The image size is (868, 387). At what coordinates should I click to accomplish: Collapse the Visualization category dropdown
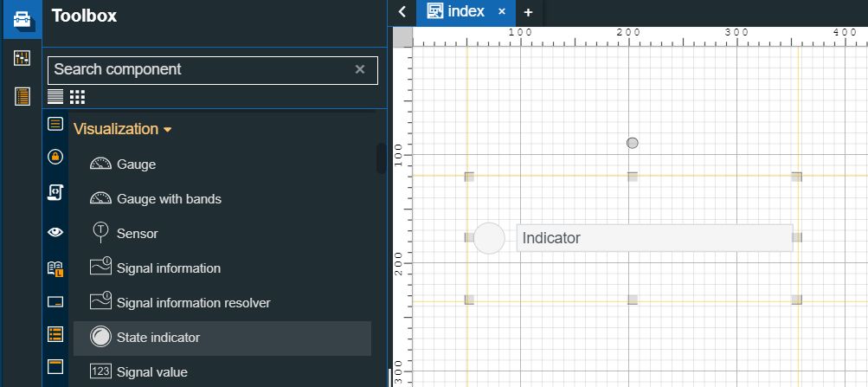coord(123,129)
